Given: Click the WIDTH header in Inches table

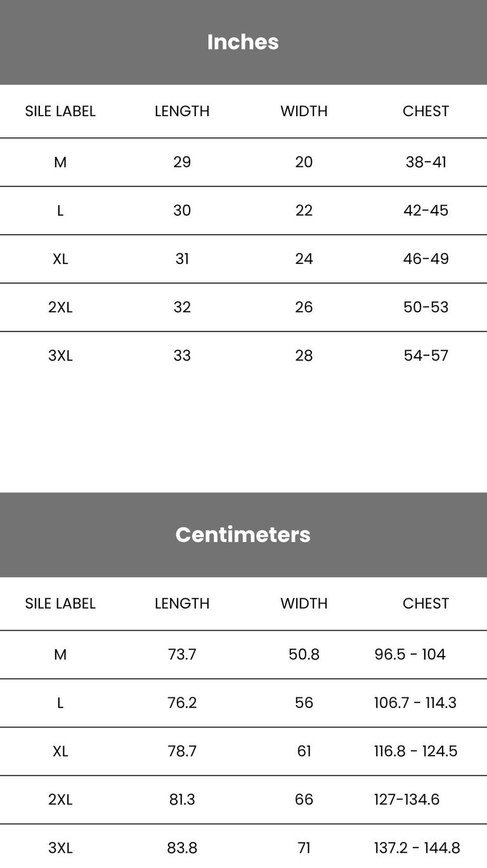Looking at the screenshot, I should pyautogui.click(x=304, y=111).
